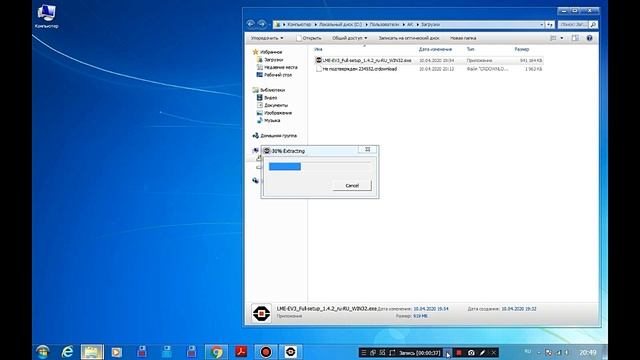The height and width of the screenshot is (360, 640).
Task: Toggle the preview pane icon
Action: coord(575,38)
